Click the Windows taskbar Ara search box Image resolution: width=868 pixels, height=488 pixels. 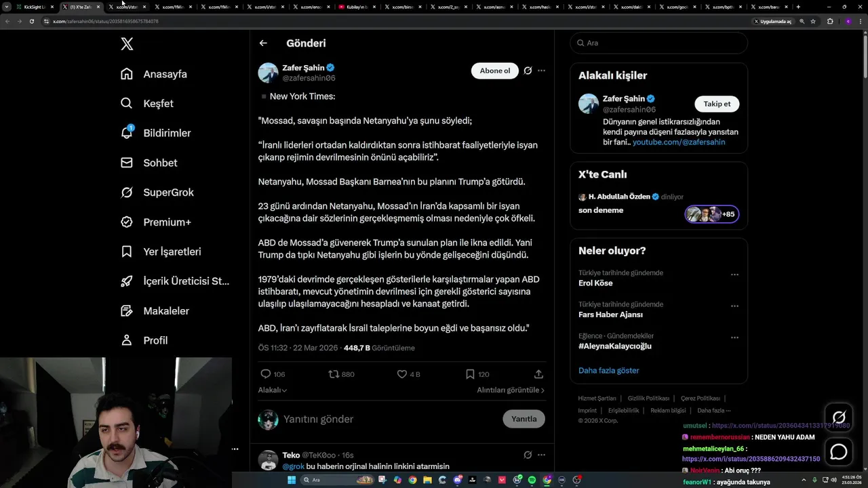click(337, 480)
